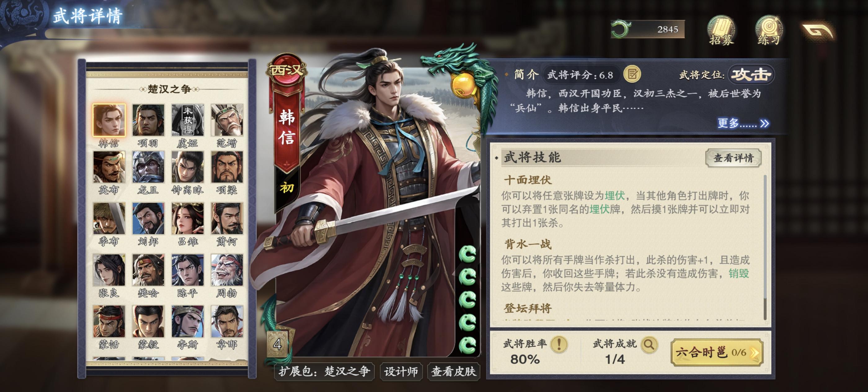Open the 练习 practice target icon
868x392 pixels.
[x=769, y=30]
